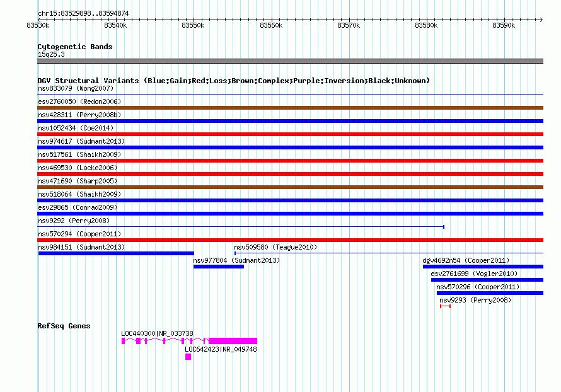Image resolution: width=561 pixels, height=392 pixels.
Task: Click the 83590k ruler label
Action: [504, 25]
